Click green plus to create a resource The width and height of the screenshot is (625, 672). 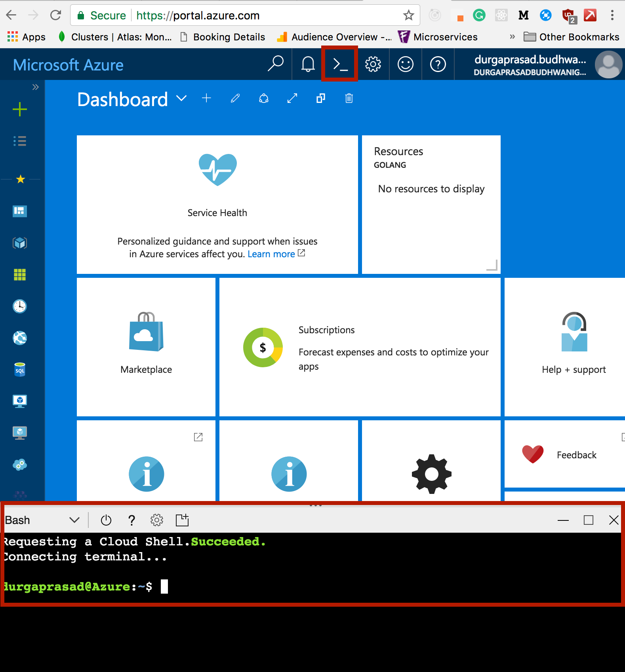coord(20,109)
